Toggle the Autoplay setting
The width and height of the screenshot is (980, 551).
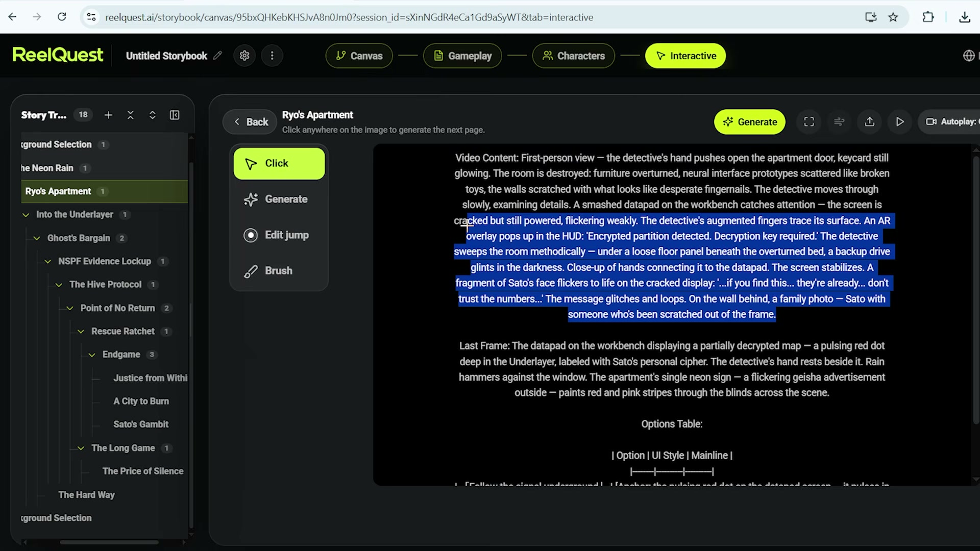coord(950,122)
